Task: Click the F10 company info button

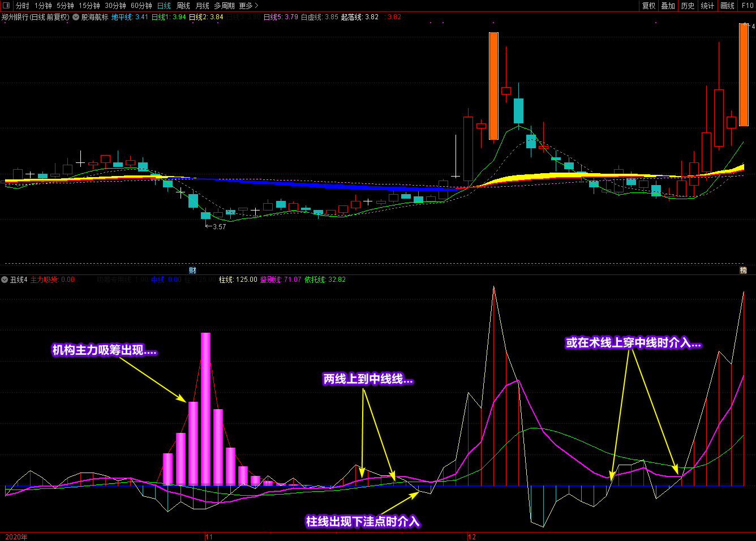Action: (747, 6)
